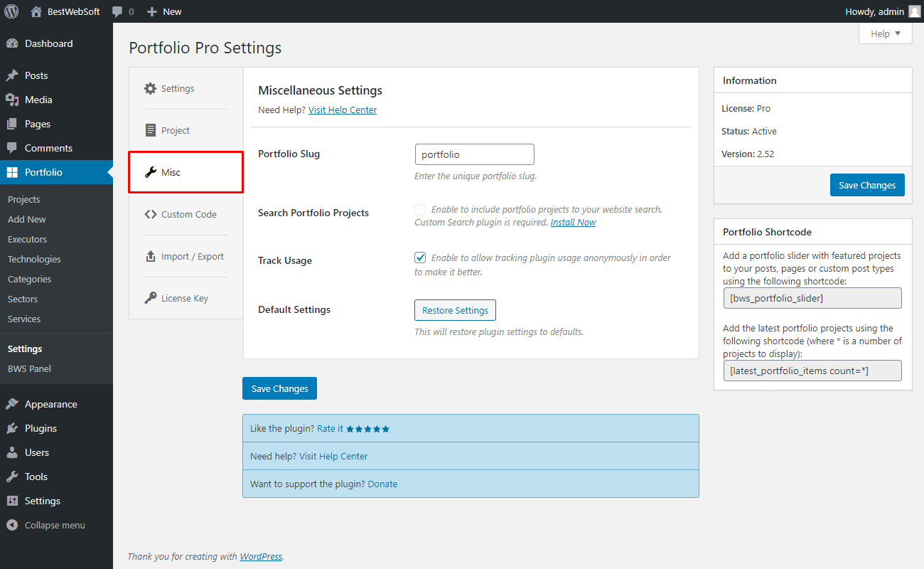The height and width of the screenshot is (569, 924).
Task: Click Save Changes below settings form
Action: (279, 388)
